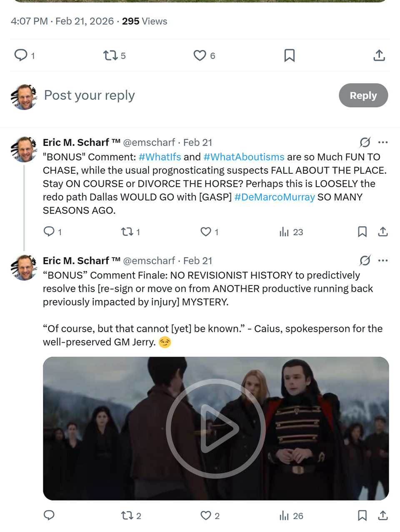
Task: Bookmark the main post
Action: (289, 55)
